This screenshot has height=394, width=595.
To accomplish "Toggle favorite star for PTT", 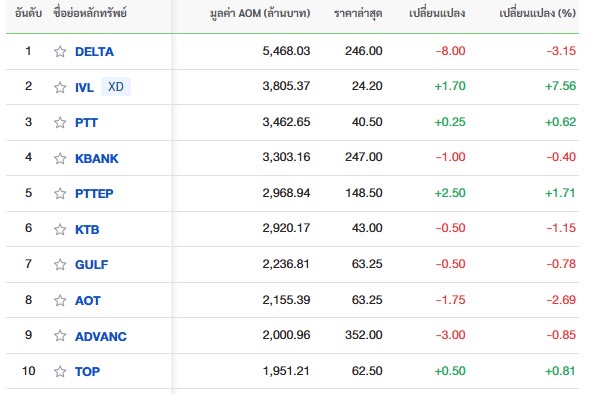I will 60,123.
